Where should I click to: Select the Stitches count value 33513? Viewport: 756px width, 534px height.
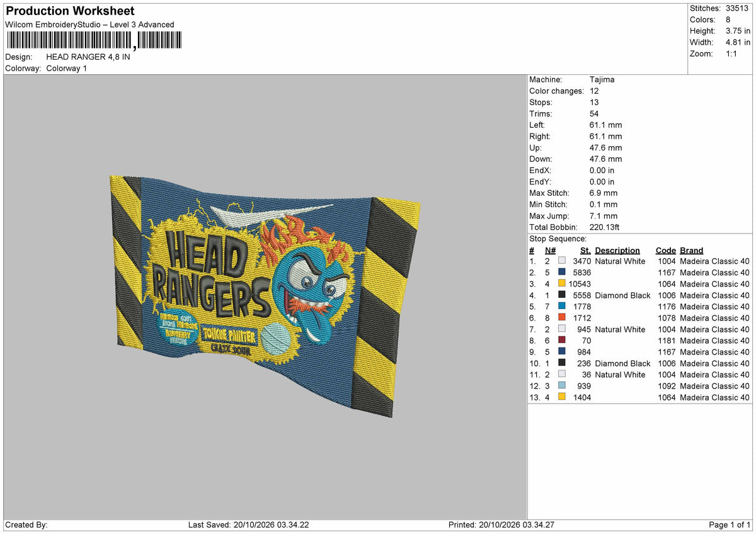pyautogui.click(x=738, y=8)
